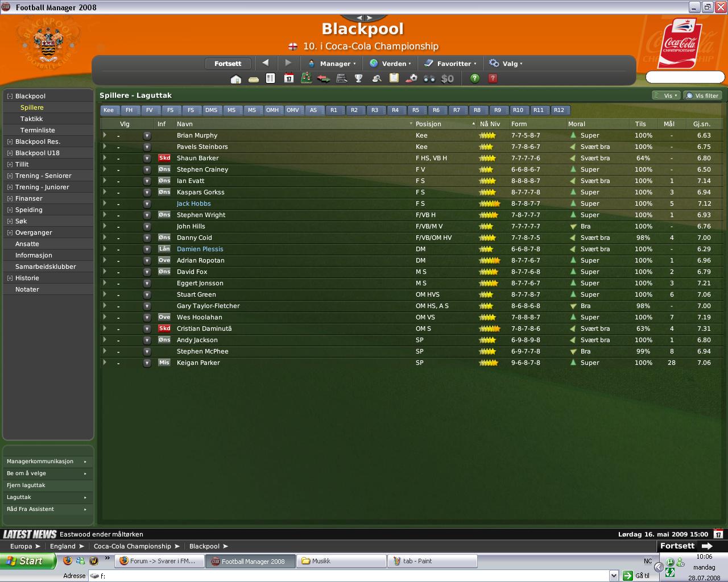Open the Manager menu
This screenshot has height=582, width=728.
(332, 64)
